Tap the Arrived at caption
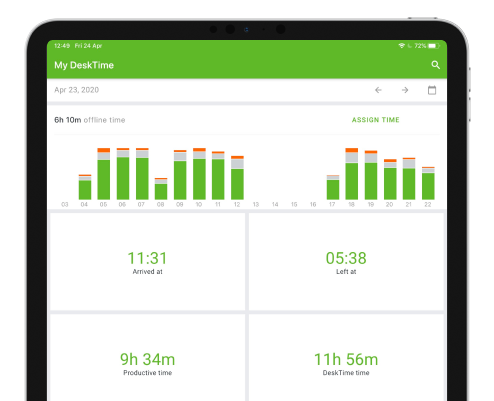Viewport: 494px width, 401px height. 147,272
